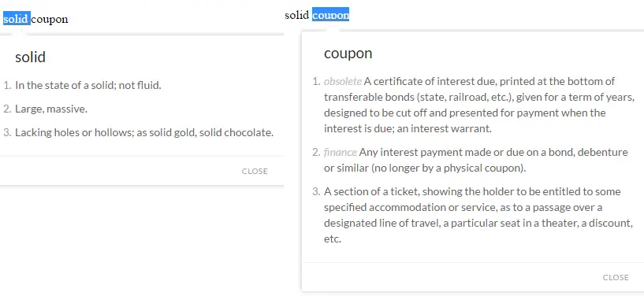
Task: Click the 'A section of a ticket' definition
Action: pos(478,215)
